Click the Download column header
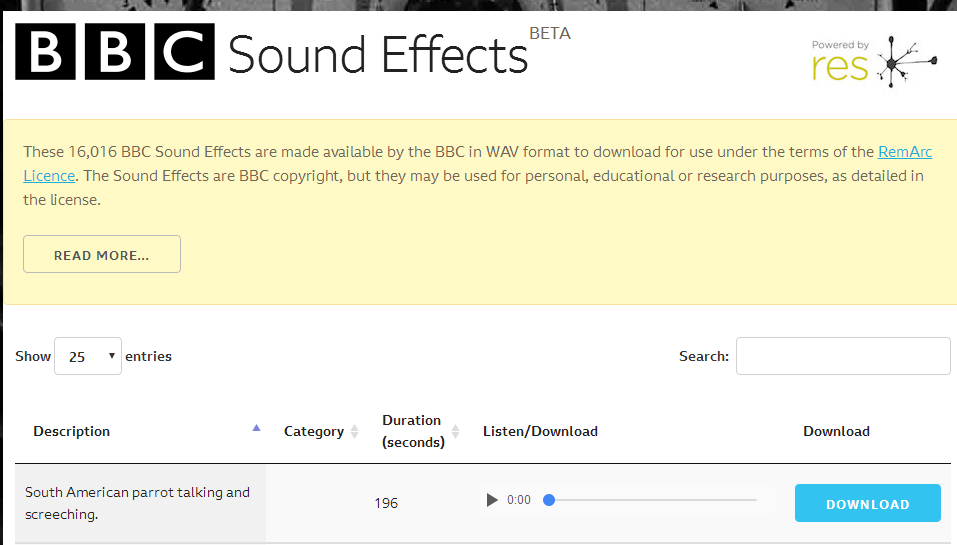This screenshot has width=957, height=545. pyautogui.click(x=836, y=431)
